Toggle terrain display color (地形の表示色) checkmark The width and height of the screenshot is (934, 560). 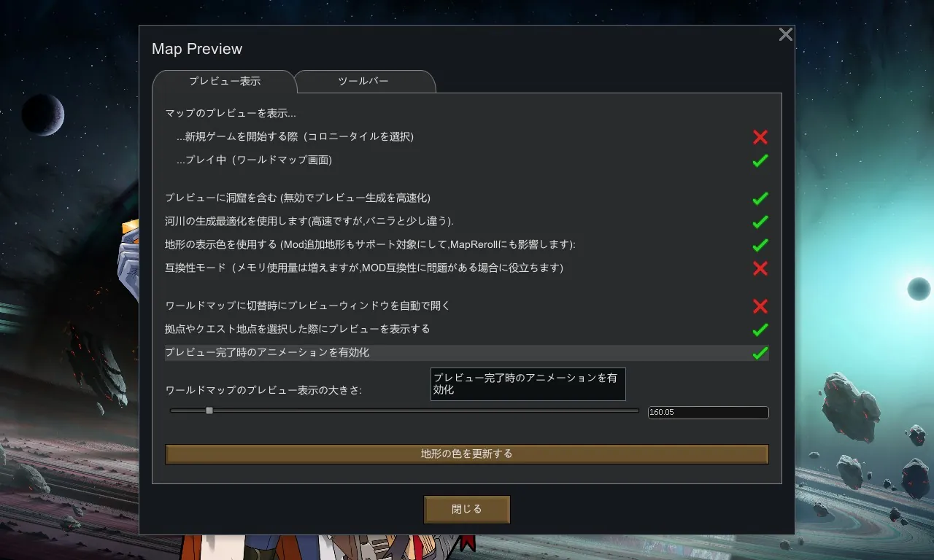click(x=760, y=245)
